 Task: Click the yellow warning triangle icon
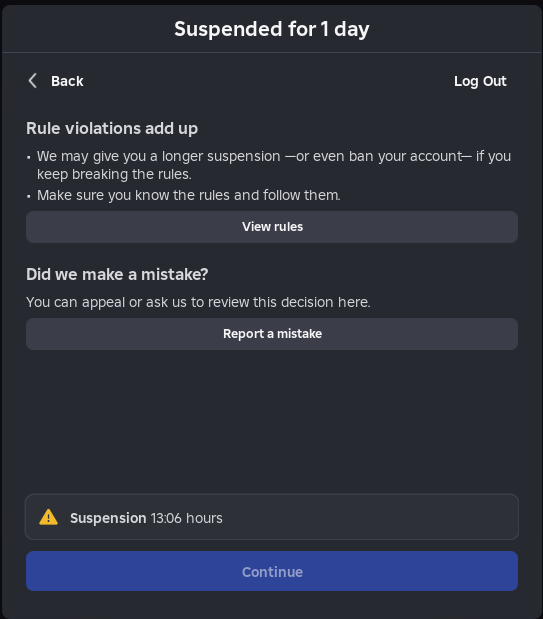tap(49, 517)
